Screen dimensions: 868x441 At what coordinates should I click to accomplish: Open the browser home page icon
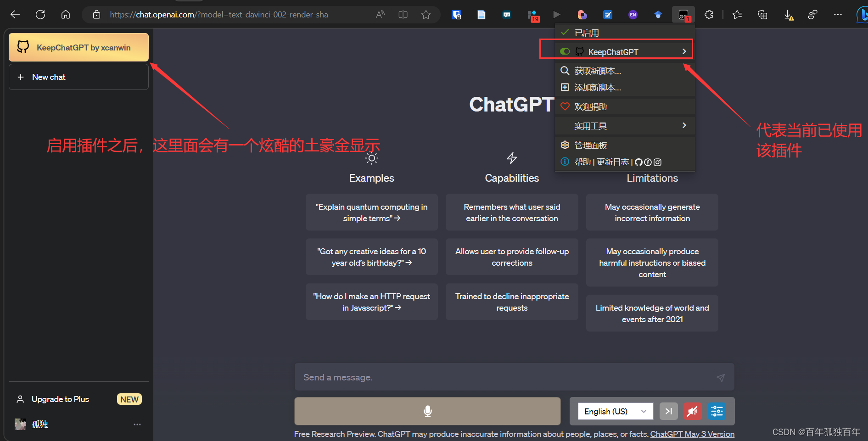(x=66, y=15)
